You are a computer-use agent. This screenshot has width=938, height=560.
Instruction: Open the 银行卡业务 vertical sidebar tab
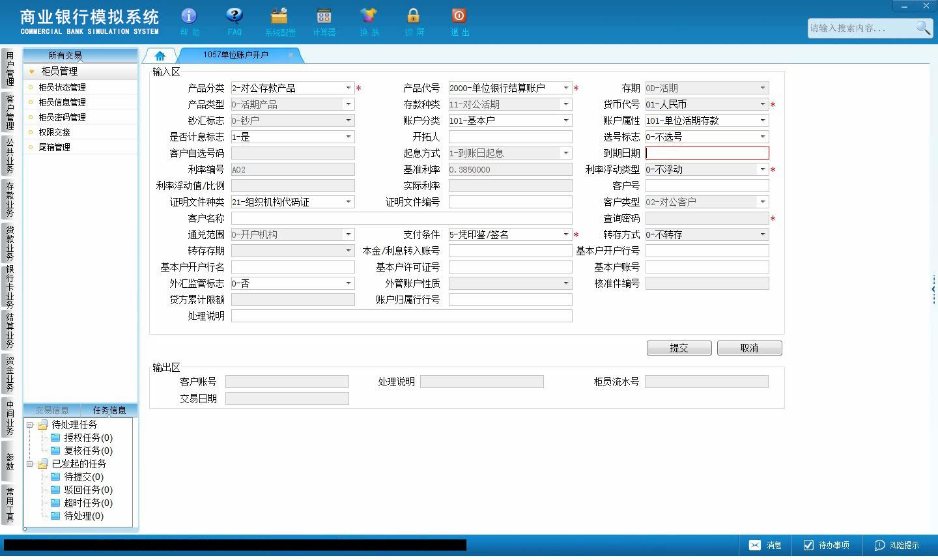pos(10,287)
